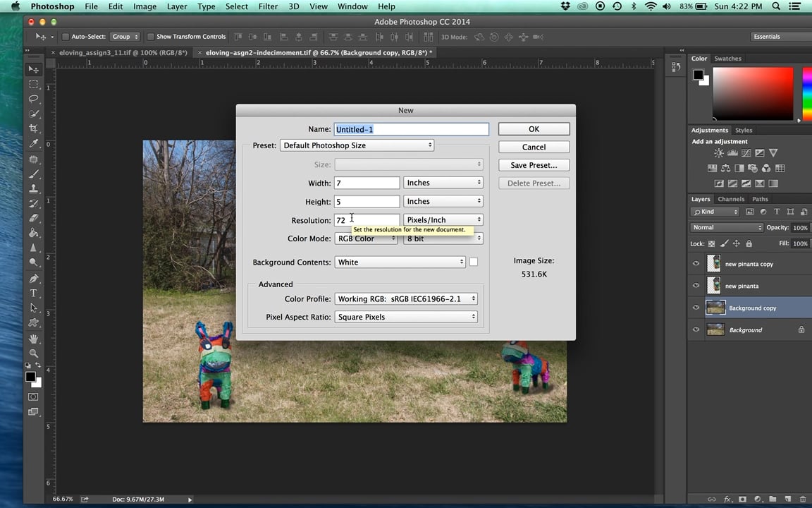Select the Brush tool

pos(34,174)
